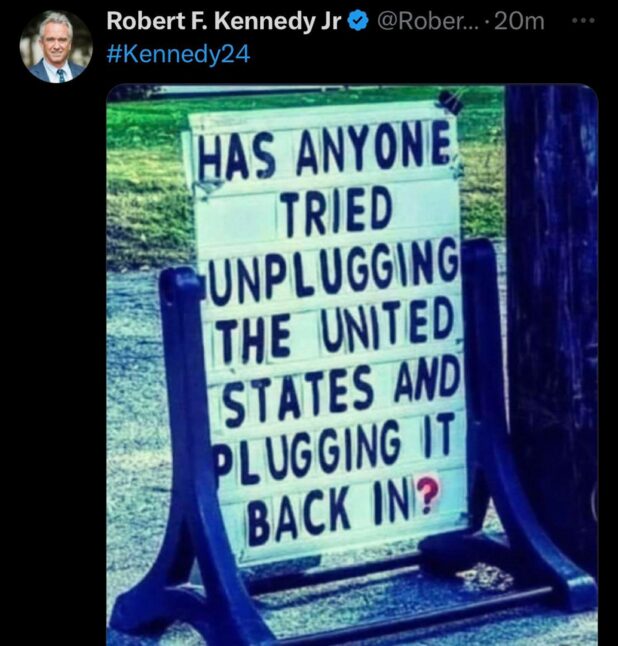Viewport: 618px width, 646px height.
Task: Open the 20m post timestamp
Action: point(519,21)
